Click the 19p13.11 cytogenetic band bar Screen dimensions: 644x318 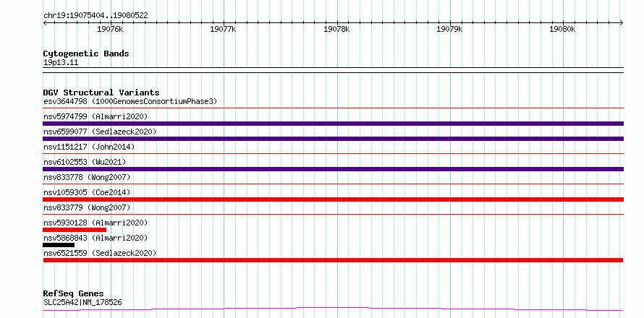point(333,70)
